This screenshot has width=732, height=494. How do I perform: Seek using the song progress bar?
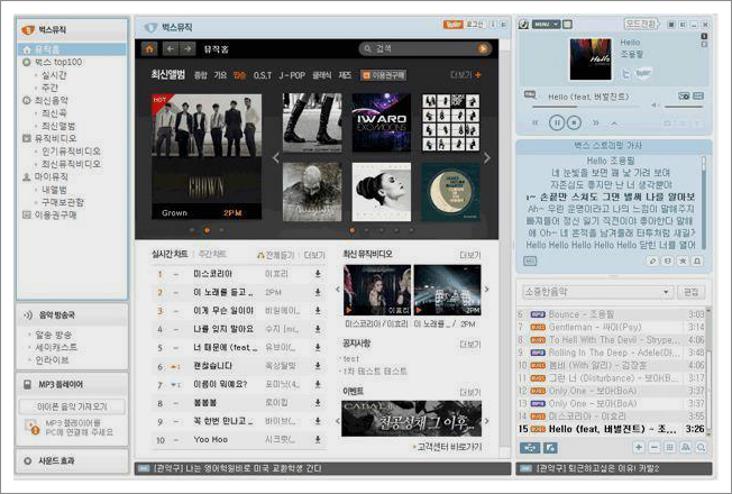pos(586,107)
